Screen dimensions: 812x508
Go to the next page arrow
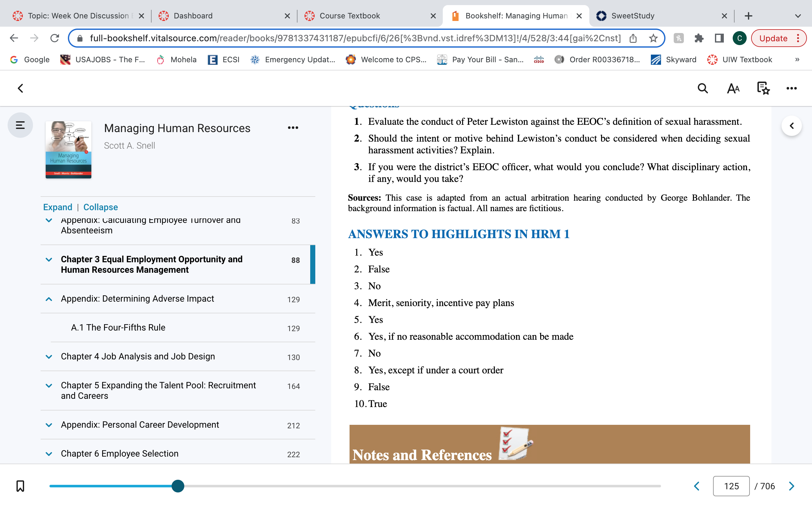791,486
